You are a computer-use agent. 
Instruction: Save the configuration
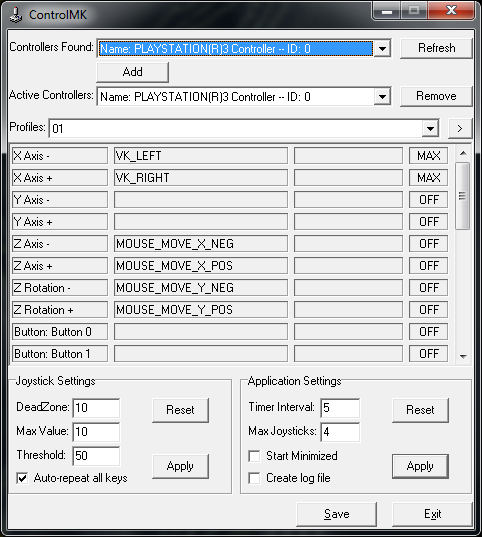click(x=336, y=514)
